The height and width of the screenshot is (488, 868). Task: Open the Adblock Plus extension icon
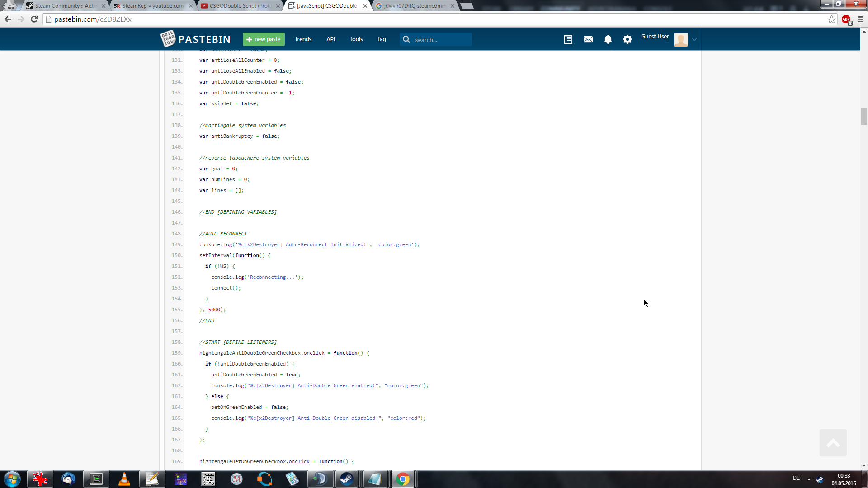[846, 19]
